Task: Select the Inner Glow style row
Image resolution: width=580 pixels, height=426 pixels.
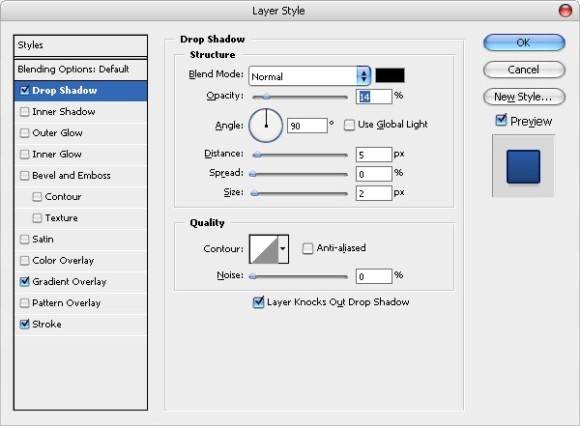Action: (81, 154)
